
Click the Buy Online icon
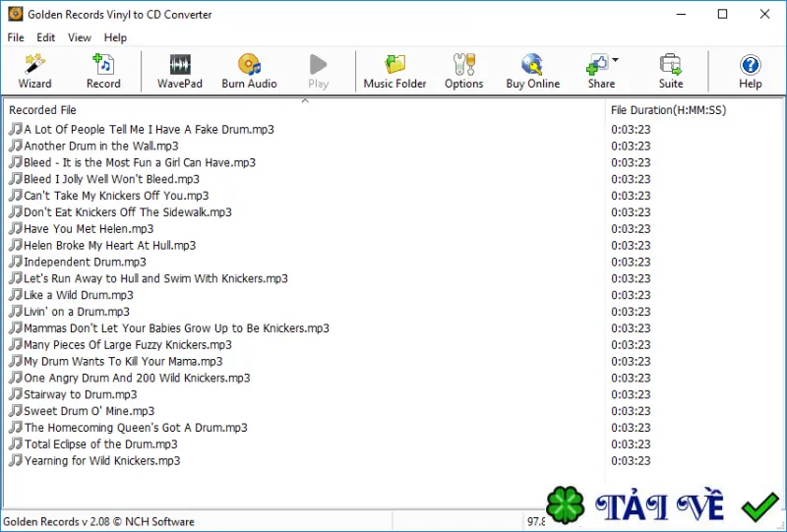532,65
